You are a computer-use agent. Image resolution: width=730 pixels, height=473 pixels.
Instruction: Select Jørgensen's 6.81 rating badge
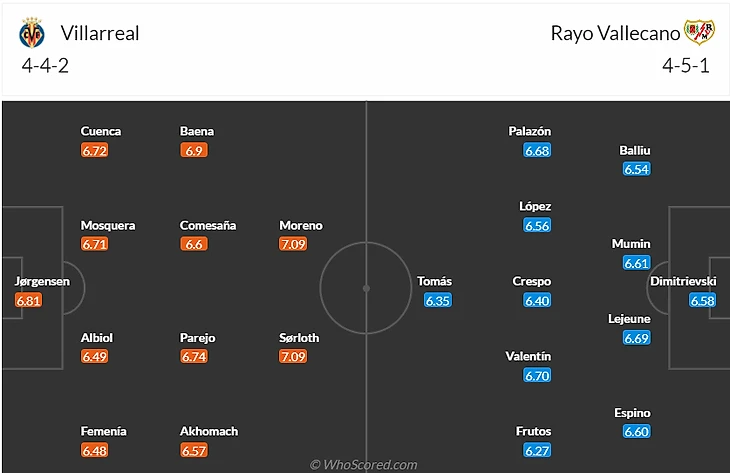pyautogui.click(x=29, y=300)
